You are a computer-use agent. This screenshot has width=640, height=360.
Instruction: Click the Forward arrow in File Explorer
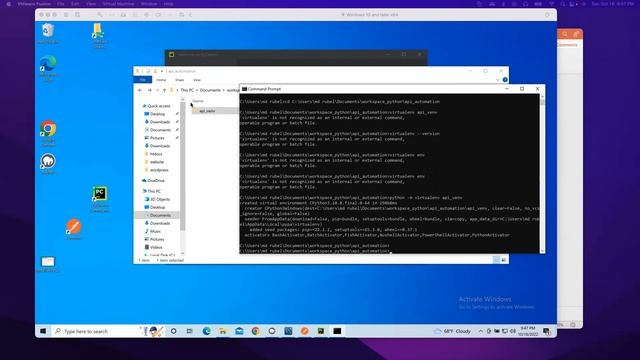(149, 90)
